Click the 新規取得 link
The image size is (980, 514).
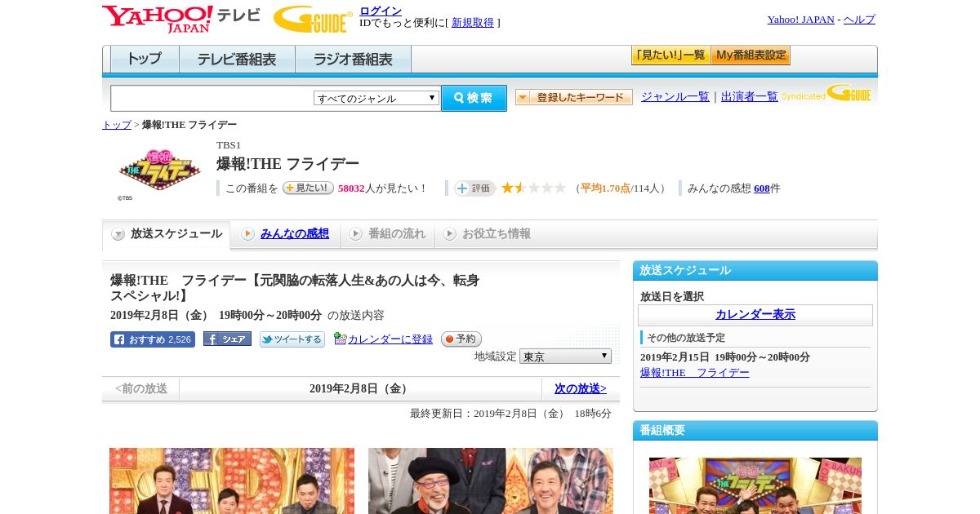pos(473,23)
